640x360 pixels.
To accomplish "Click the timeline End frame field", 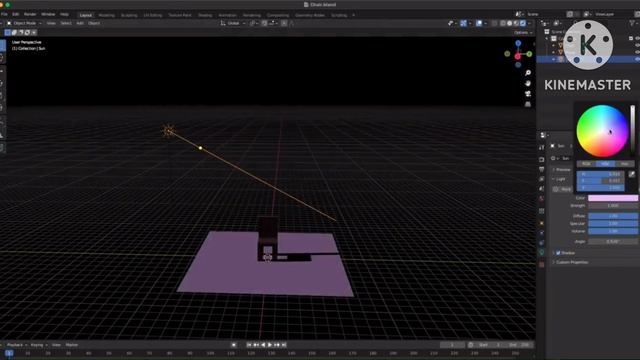I will pyautogui.click(x=520, y=345).
